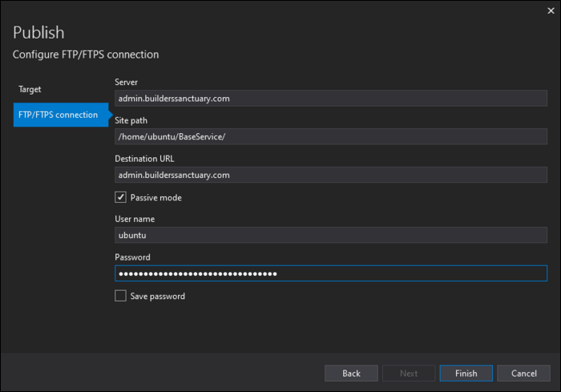Uncheck the Passive mode checkbox
Screen dimensions: 561x392
pyautogui.click(x=121, y=197)
